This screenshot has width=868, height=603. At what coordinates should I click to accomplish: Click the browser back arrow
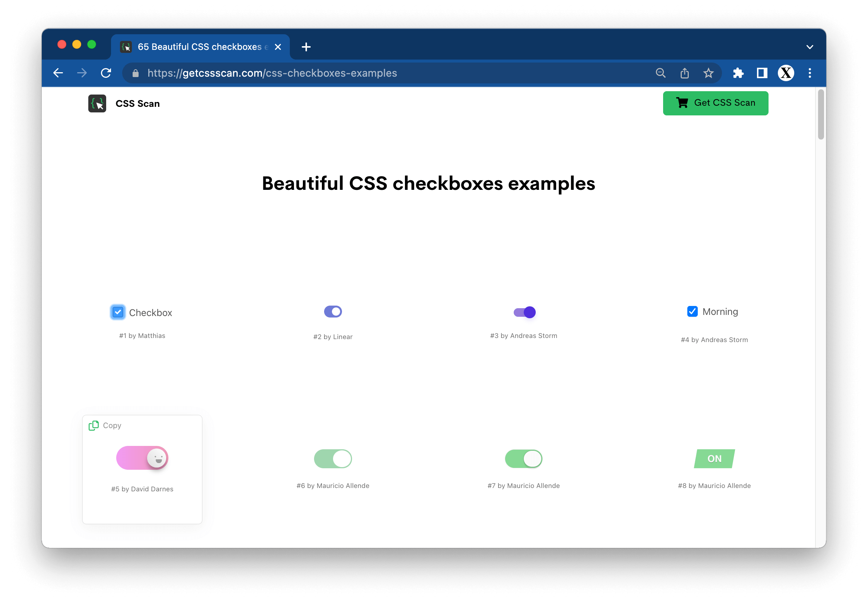click(58, 73)
